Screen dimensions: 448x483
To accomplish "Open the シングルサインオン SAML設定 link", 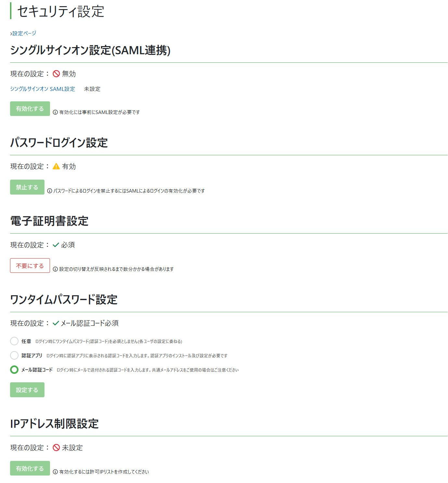I will (x=43, y=89).
